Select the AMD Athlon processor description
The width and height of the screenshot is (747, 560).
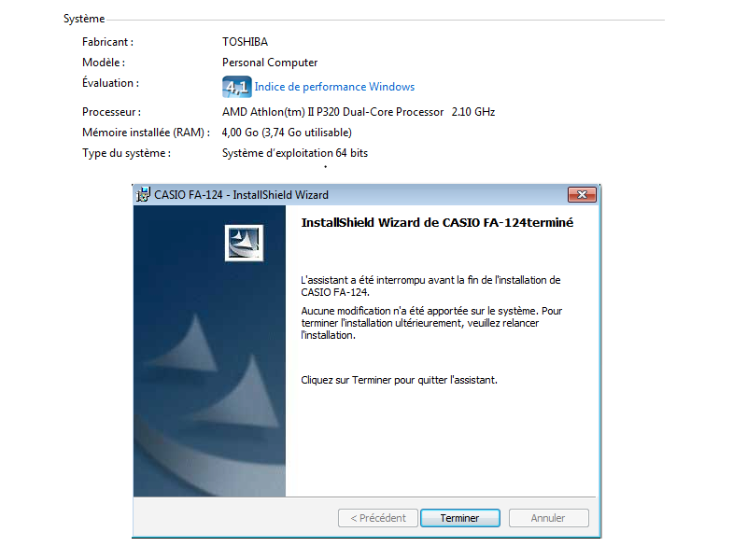[359, 112]
